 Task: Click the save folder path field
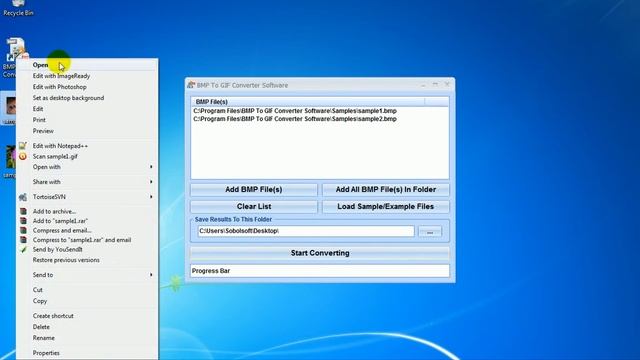(x=306, y=231)
